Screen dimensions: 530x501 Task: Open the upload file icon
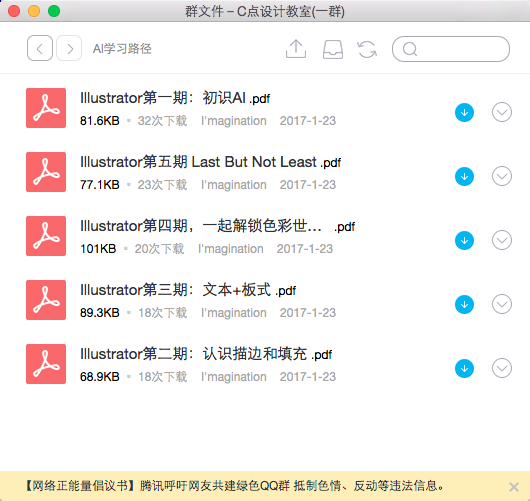pos(296,49)
